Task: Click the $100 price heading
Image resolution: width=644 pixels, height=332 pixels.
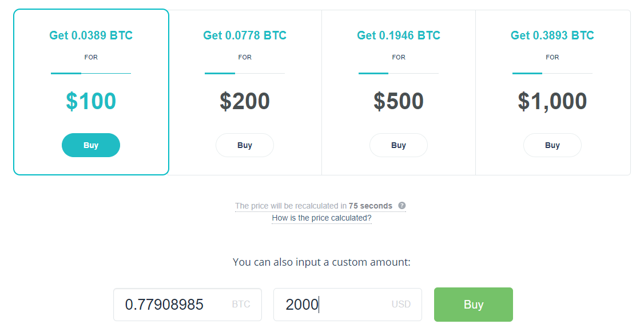Action: coord(90,101)
